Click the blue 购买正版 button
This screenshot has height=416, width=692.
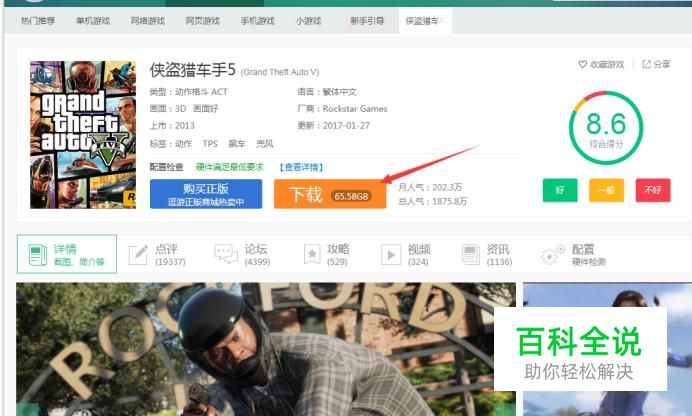206,194
